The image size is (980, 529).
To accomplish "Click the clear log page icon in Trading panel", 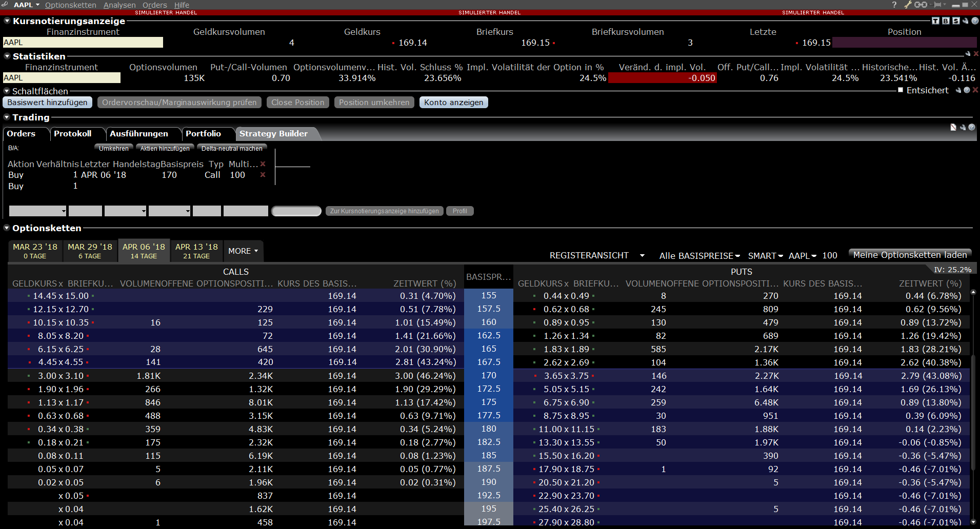I will 953,127.
